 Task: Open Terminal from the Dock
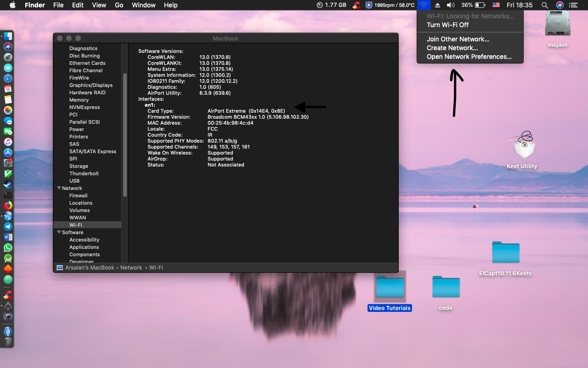coord(8,195)
